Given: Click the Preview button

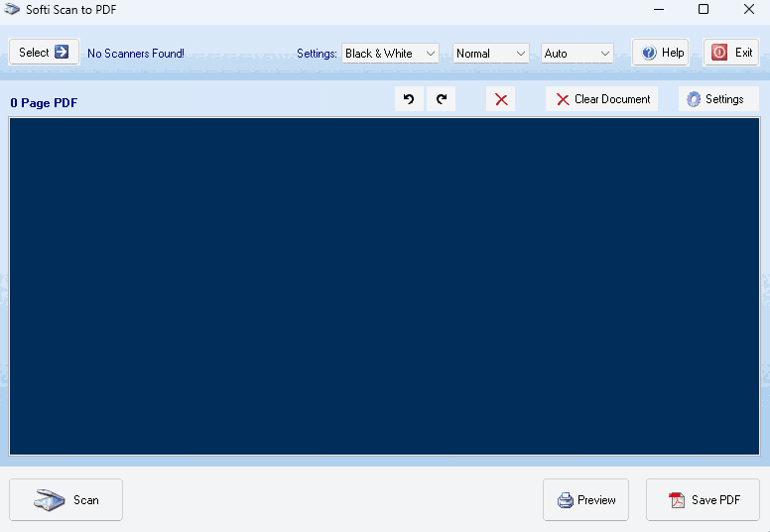Looking at the screenshot, I should point(585,499).
